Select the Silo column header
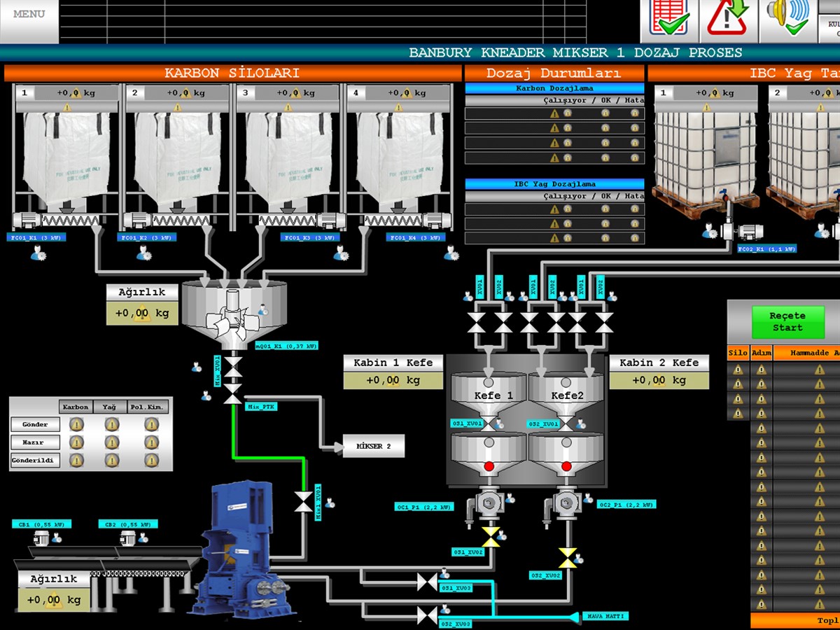This screenshot has width=840, height=630. (x=738, y=353)
